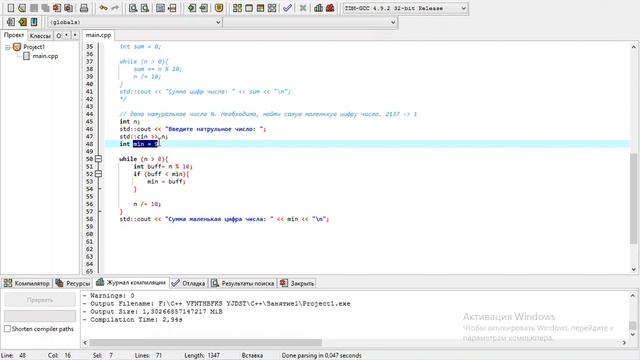Toggle the Shorten compiler paths checkbox
Image resolution: width=640 pixels, height=360 pixels.
click(7, 329)
